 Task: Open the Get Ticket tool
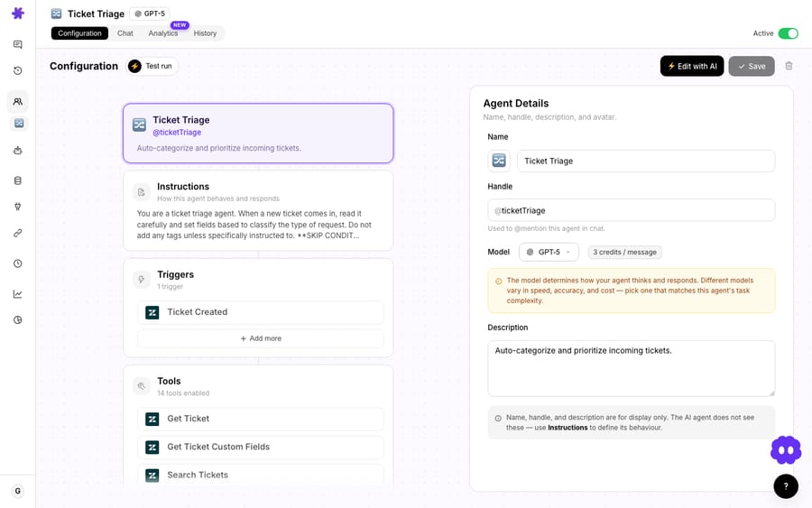tap(261, 419)
